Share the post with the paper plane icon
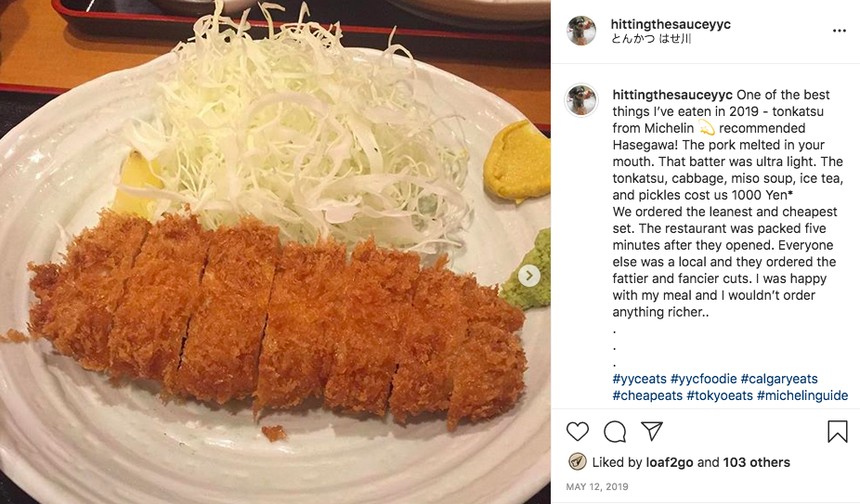The width and height of the screenshot is (860, 504). pyautogui.click(x=652, y=432)
